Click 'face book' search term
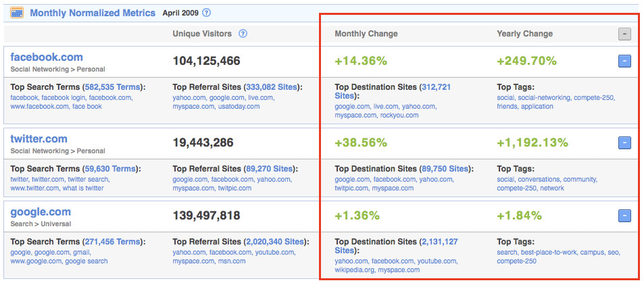Screen dimensions: 644x285 (x=87, y=106)
